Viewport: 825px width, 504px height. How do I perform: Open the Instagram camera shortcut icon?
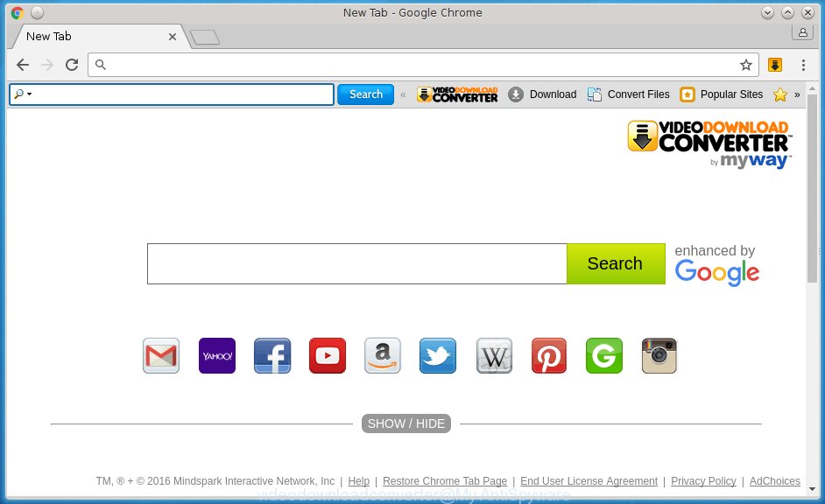(x=659, y=356)
